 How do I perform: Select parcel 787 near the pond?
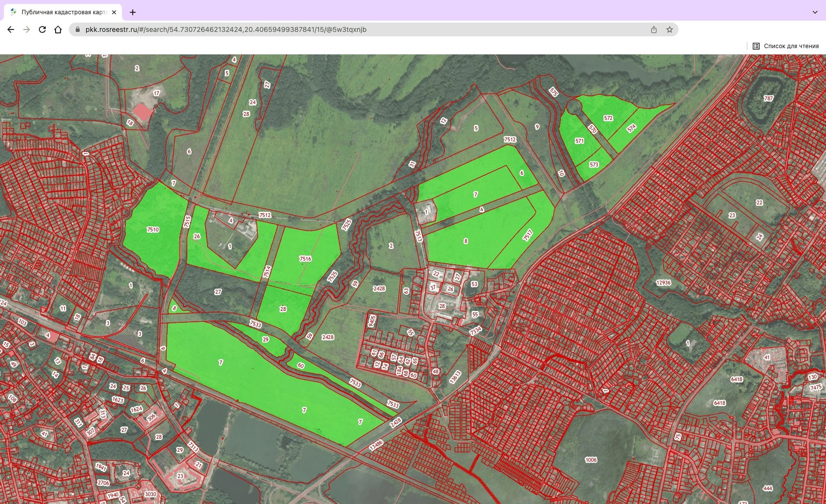click(768, 98)
